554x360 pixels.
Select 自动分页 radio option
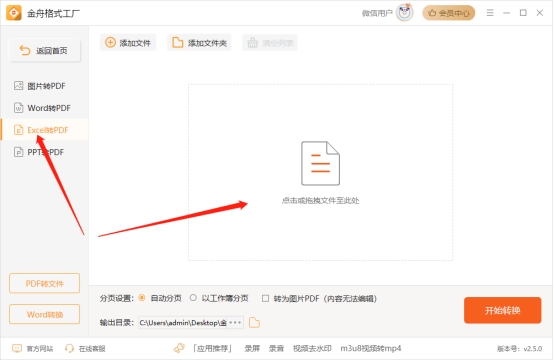142,298
